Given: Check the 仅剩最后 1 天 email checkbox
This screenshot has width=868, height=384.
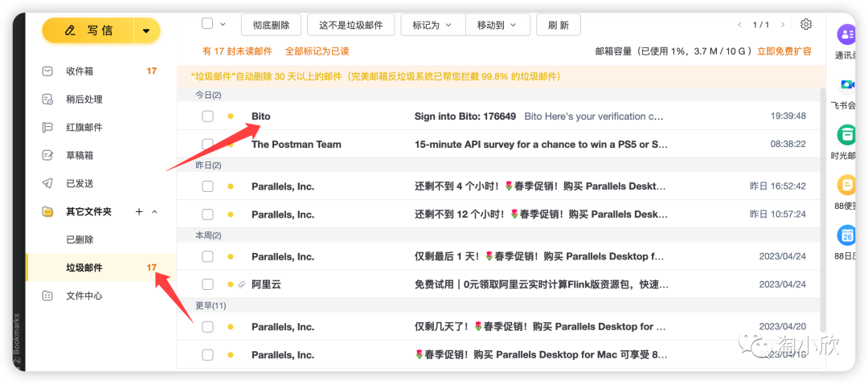Looking at the screenshot, I should 207,257.
